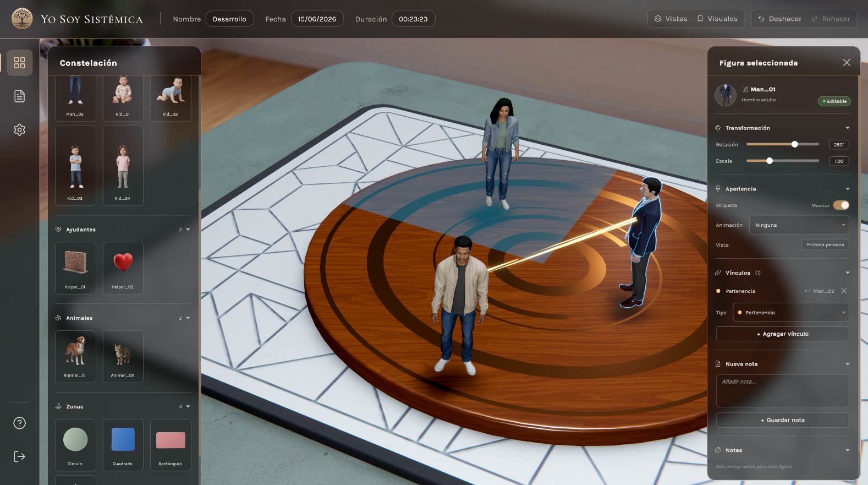Open the Animación dropdown set to Ninguna
Viewport: 868px width, 485px height.
[799, 225]
